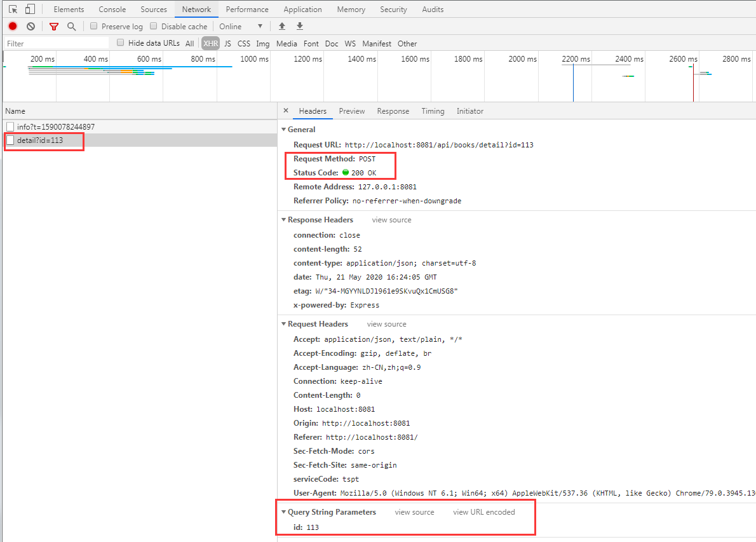Show the Initiator tab of the request
This screenshot has width=756, height=542.
click(470, 111)
